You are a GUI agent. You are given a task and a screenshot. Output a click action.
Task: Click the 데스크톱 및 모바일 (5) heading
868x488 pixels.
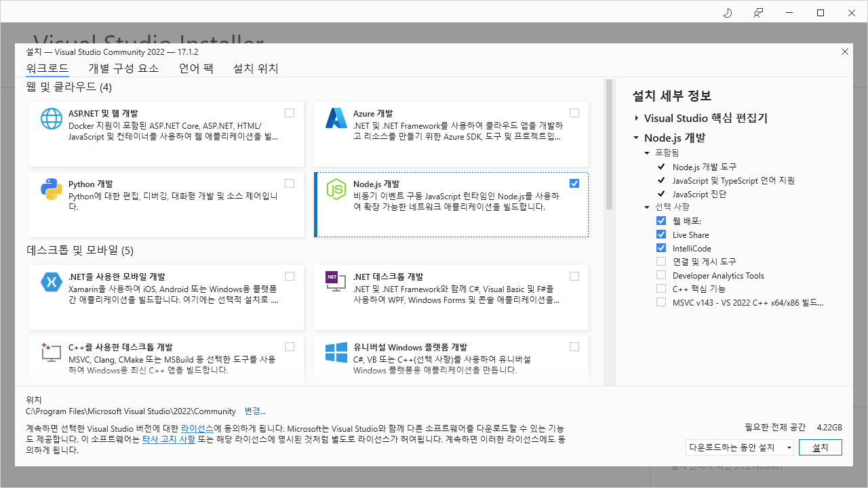pos(80,250)
